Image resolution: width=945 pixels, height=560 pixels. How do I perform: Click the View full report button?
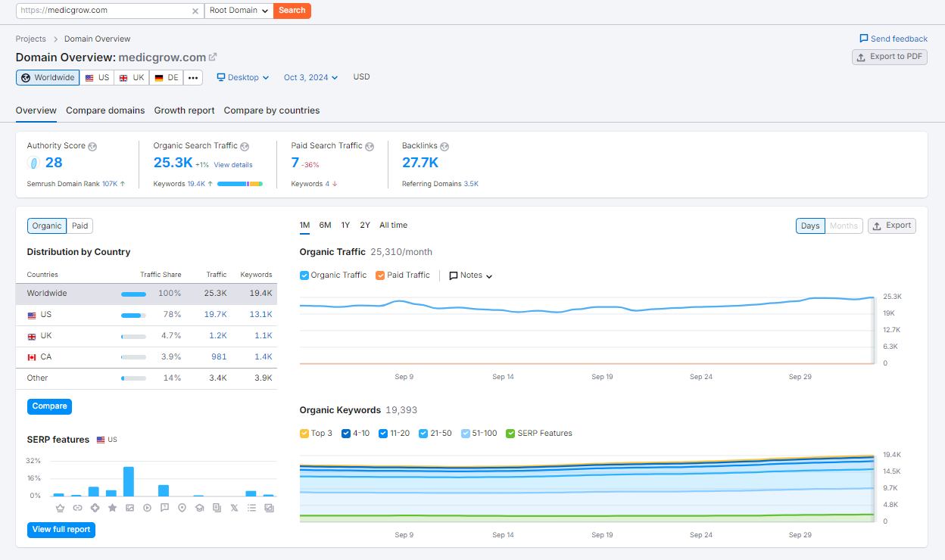[61, 530]
